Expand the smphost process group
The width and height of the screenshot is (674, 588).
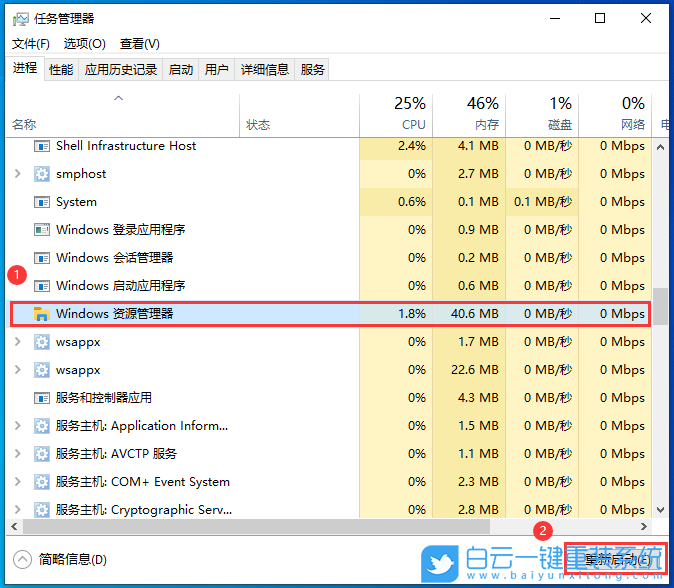[18, 174]
